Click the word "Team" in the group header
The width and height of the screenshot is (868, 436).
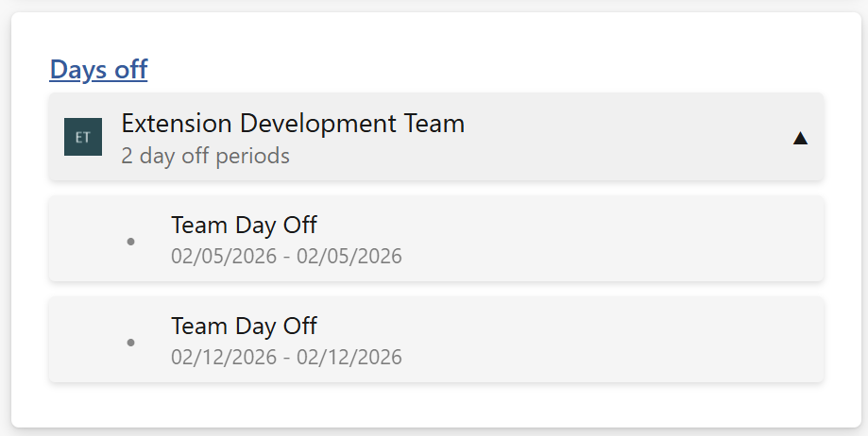point(434,124)
